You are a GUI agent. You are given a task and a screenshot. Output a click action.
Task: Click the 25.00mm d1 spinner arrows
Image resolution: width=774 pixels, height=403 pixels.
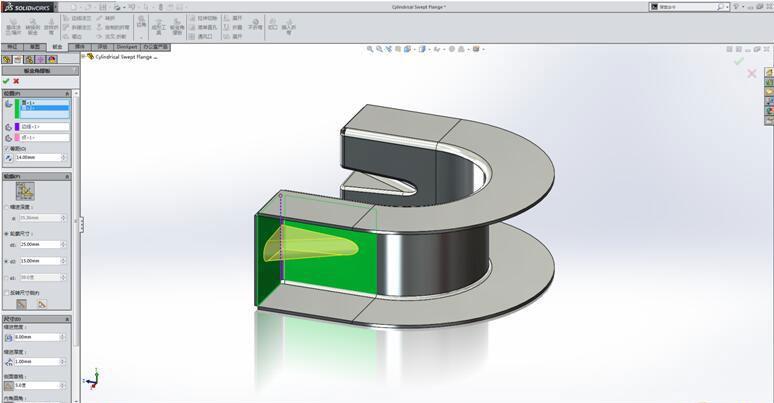63,244
